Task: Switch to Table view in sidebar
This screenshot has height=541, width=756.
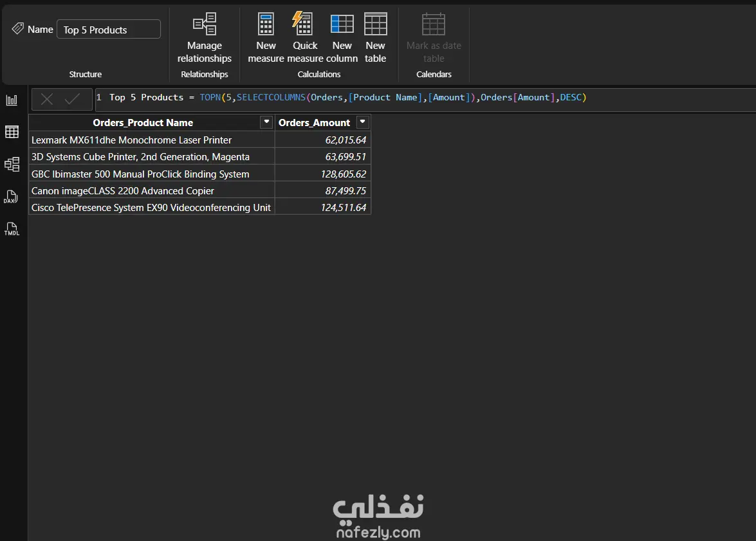Action: [12, 132]
